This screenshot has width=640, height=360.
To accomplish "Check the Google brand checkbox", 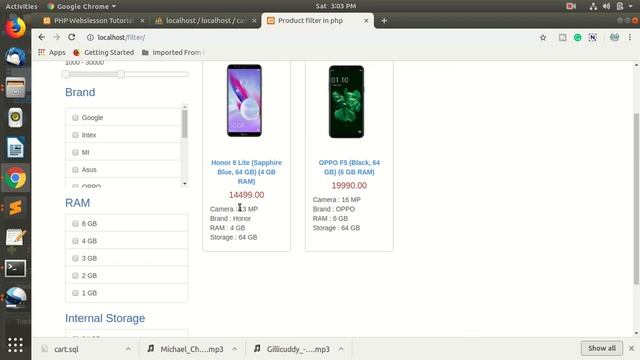I will tap(75, 118).
